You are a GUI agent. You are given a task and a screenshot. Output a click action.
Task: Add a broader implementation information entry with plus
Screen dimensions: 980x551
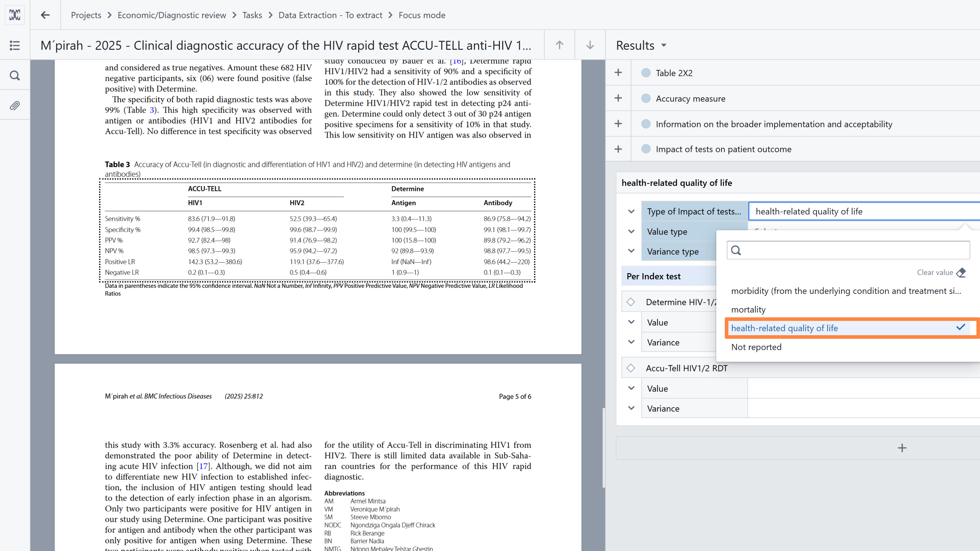(x=618, y=123)
